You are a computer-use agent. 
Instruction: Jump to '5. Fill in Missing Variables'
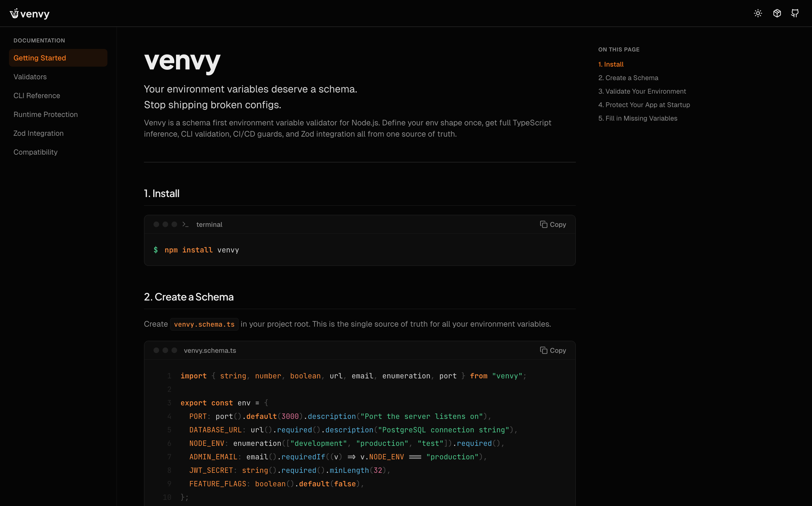(638, 118)
